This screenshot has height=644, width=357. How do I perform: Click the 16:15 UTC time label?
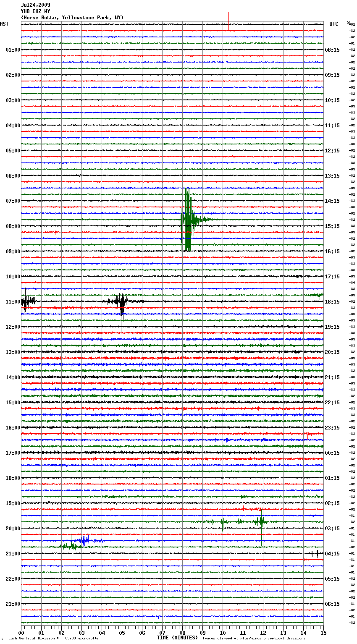[x=332, y=251]
